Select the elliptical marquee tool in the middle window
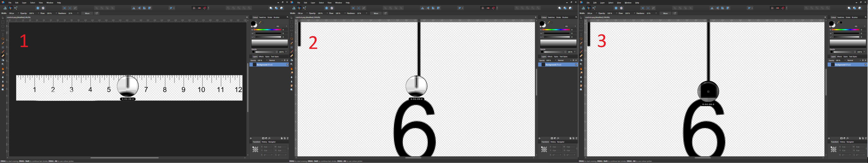The height and width of the screenshot is (163, 868). tap(292, 26)
